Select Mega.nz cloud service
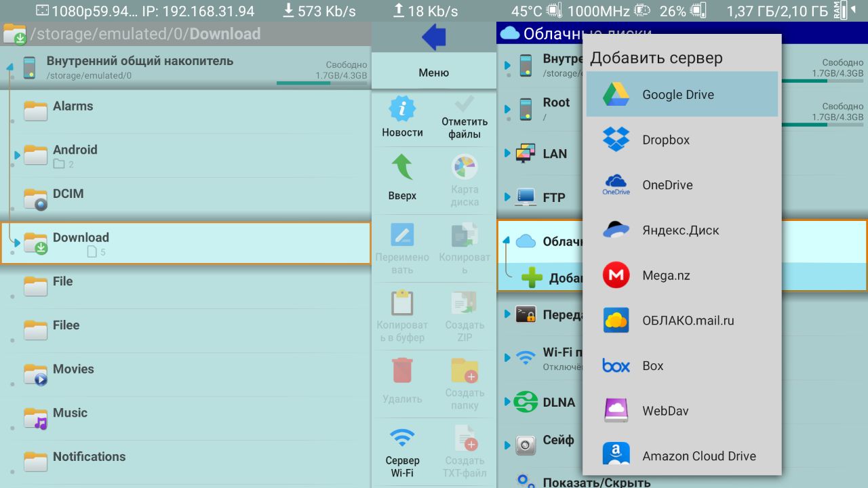This screenshot has height=488, width=868. pos(682,275)
